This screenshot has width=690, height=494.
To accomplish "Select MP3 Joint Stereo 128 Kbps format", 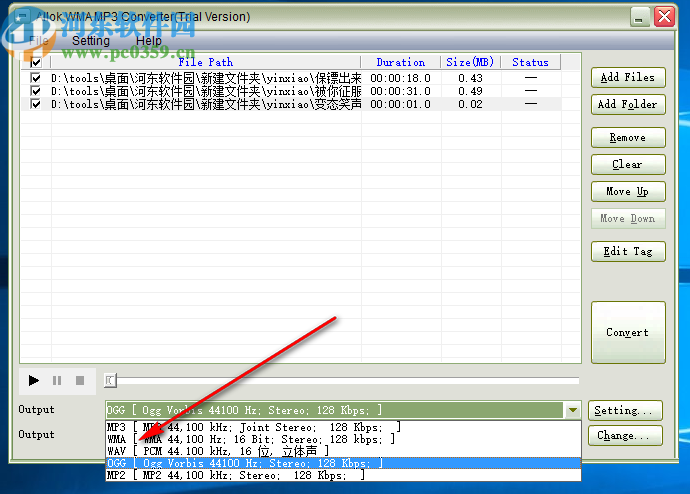I will coord(343,427).
